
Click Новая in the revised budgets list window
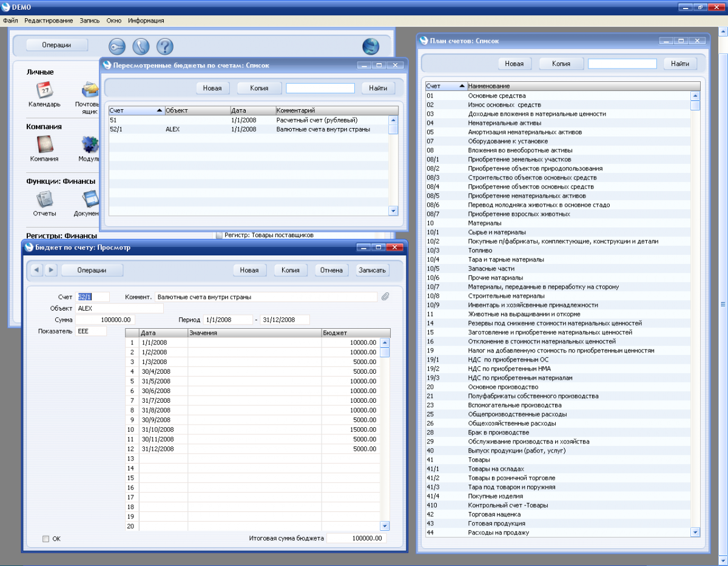(212, 88)
